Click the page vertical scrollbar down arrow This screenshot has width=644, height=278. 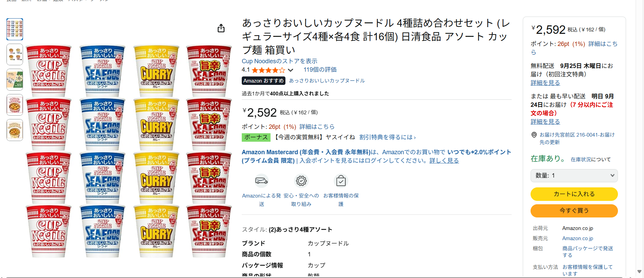coord(639,272)
